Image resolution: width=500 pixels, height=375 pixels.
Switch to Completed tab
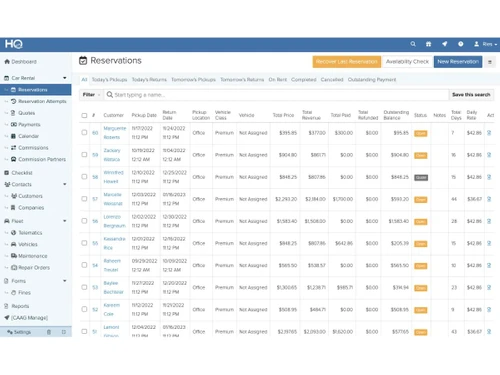pyautogui.click(x=304, y=80)
